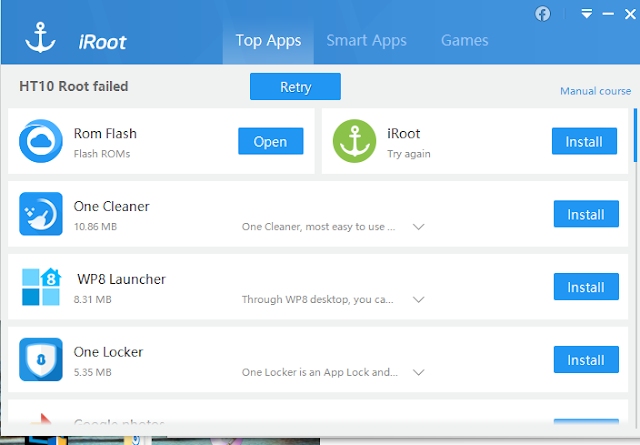640x445 pixels.
Task: Click the 'One Cleaner' app title
Action: (x=111, y=206)
